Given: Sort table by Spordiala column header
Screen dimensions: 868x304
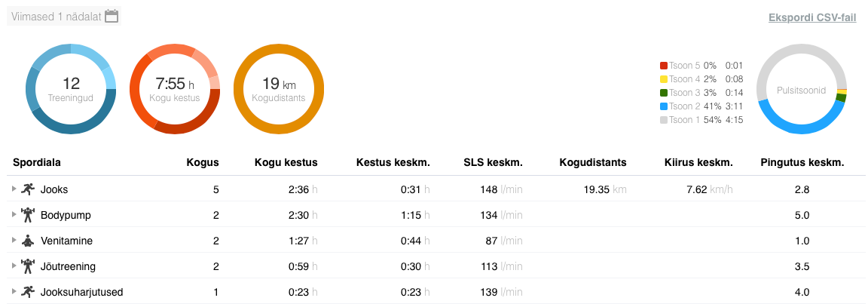Looking at the screenshot, I should point(37,162).
